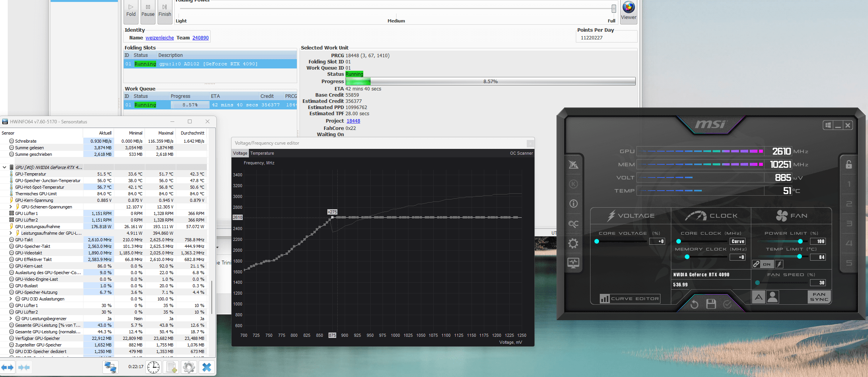Viewport: 868px width, 377px height.
Task: Click Afterburner Kombustor K icon
Action: pyautogui.click(x=574, y=184)
